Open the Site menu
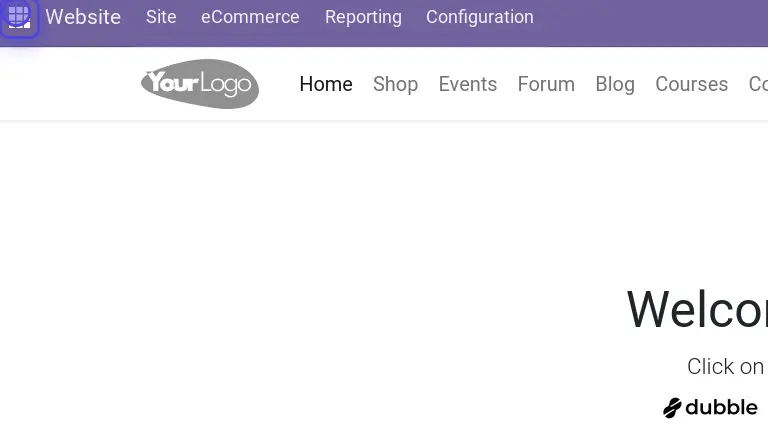The height and width of the screenshot is (426, 768). [x=161, y=17]
